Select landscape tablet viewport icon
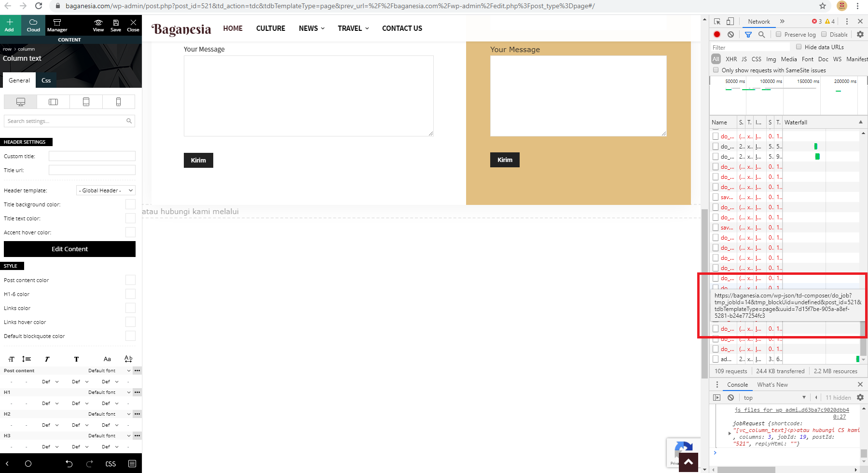Image resolution: width=868 pixels, height=473 pixels. coord(53,102)
